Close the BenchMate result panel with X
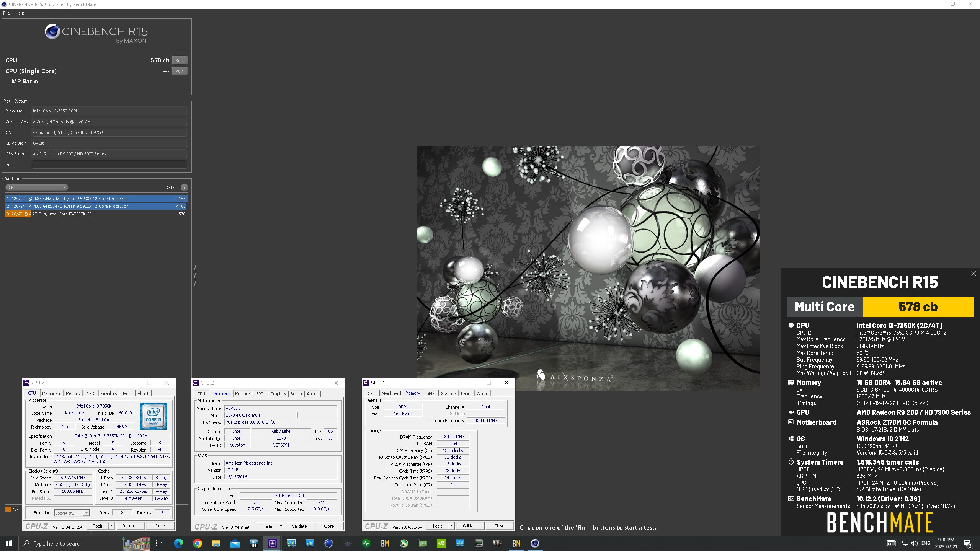The image size is (980, 551). pos(973,273)
